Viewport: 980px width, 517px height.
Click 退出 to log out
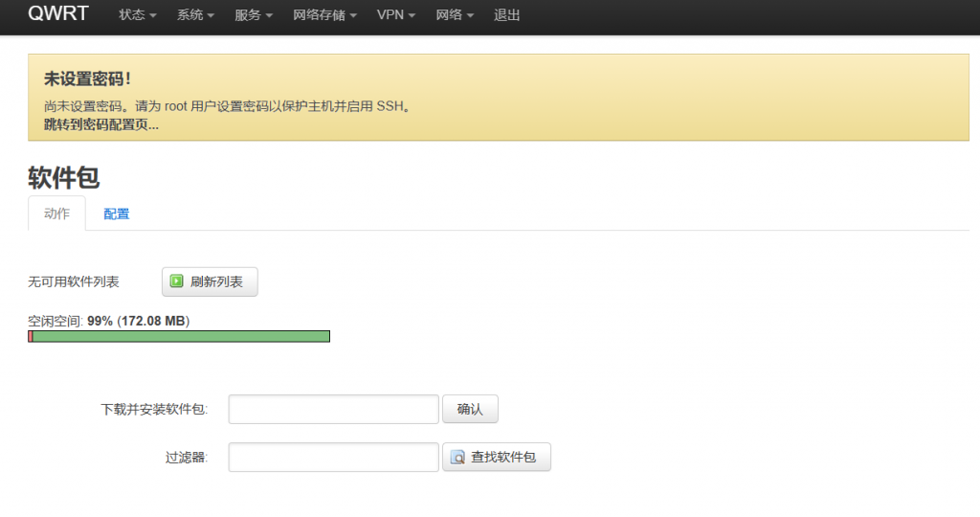506,15
